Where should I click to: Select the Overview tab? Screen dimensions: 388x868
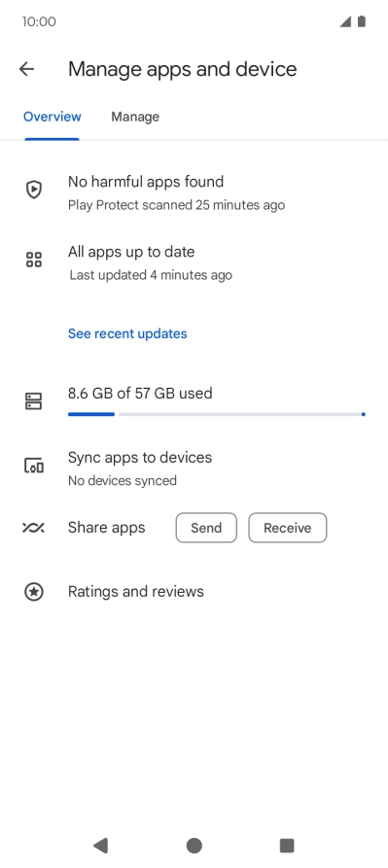[x=53, y=117]
